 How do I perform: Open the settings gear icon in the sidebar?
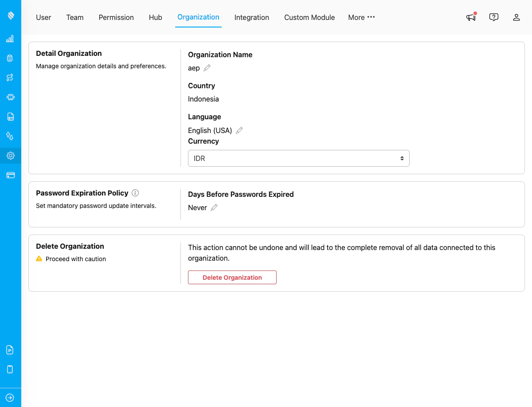point(10,156)
